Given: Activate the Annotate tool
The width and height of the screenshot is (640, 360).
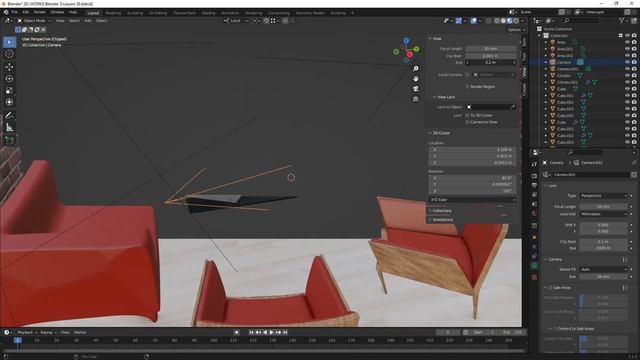Looking at the screenshot, I should (9, 116).
